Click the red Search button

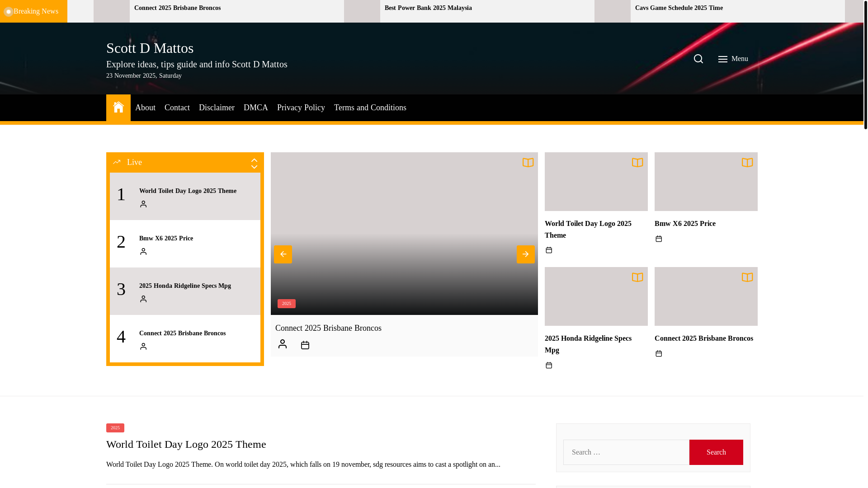[x=716, y=452]
